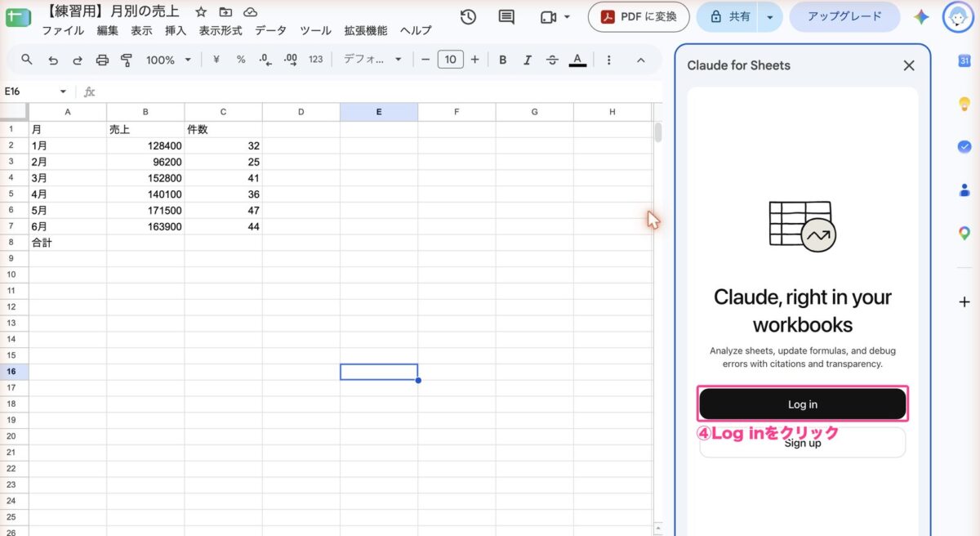Move the document using the folder icon
This screenshot has width=980, height=536.
(x=225, y=13)
